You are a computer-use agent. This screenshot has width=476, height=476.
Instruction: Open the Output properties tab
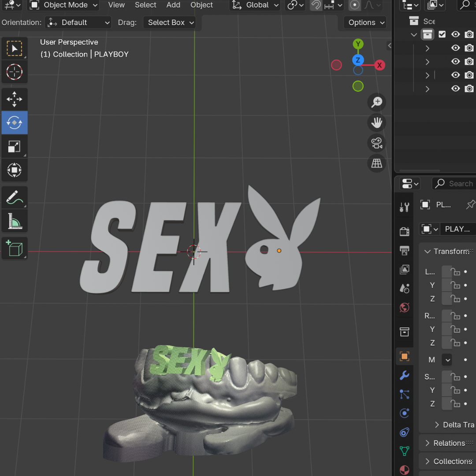(404, 250)
